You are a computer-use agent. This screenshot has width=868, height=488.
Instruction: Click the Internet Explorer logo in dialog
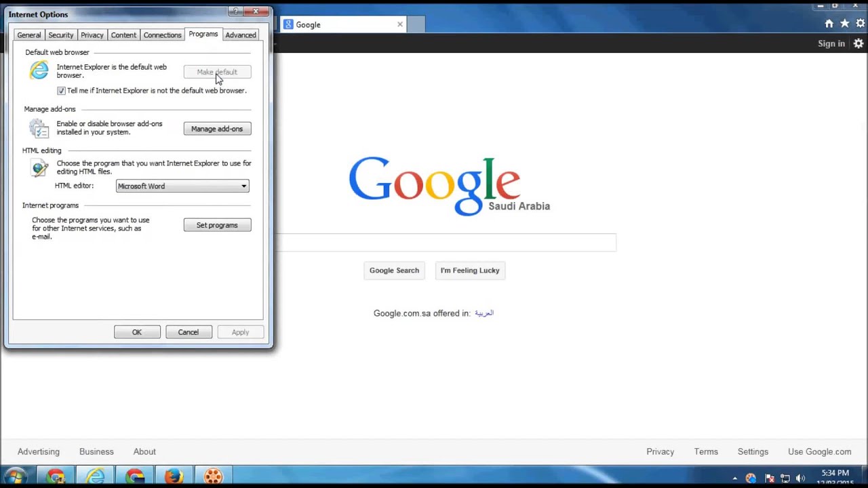pyautogui.click(x=39, y=70)
